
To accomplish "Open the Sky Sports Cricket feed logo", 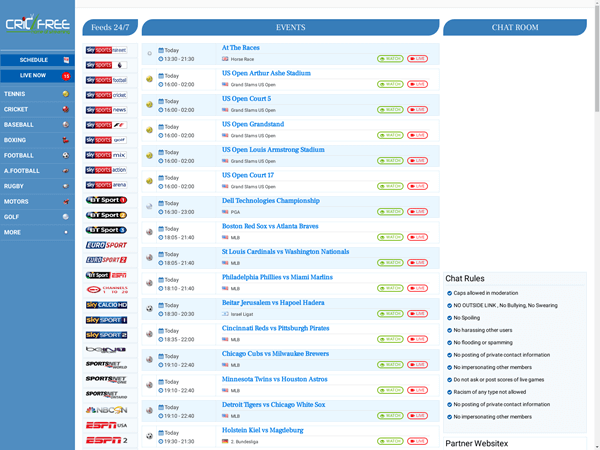I will tap(106, 95).
